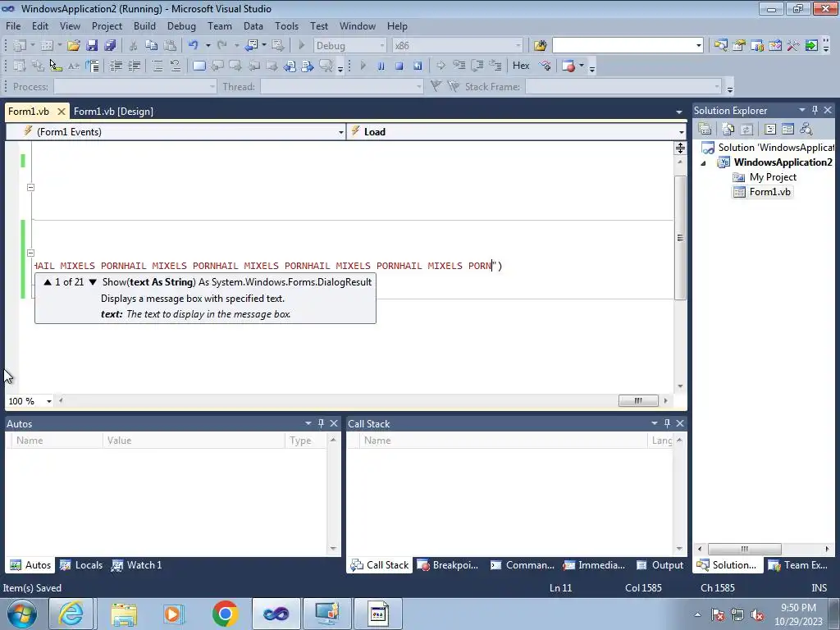
Task: Open the search combo box dropdown arrow
Action: coord(698,46)
